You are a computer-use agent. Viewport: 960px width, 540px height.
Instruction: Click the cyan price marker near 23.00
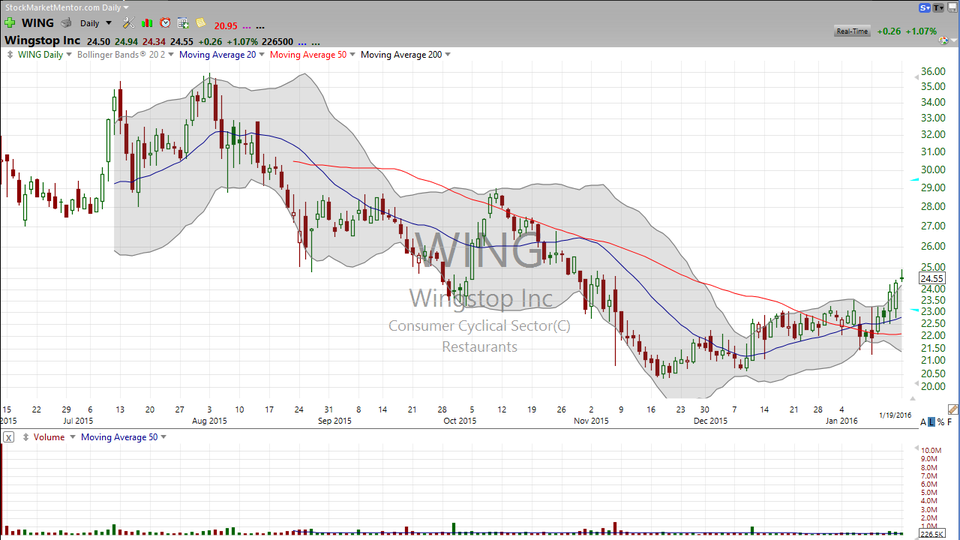(x=915, y=310)
